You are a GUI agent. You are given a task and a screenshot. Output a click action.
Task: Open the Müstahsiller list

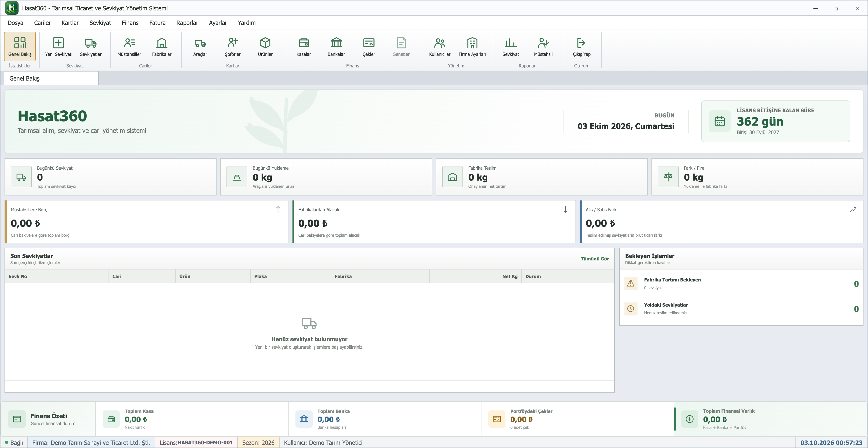point(129,46)
